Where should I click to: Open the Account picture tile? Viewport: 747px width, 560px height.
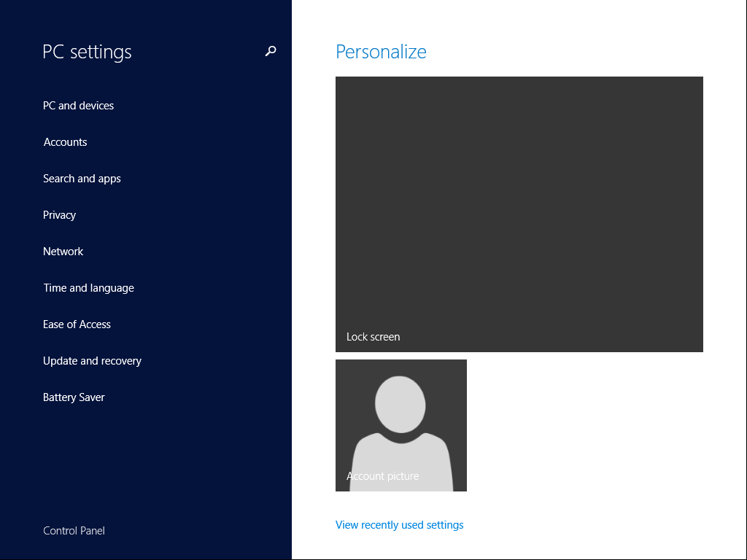(401, 425)
